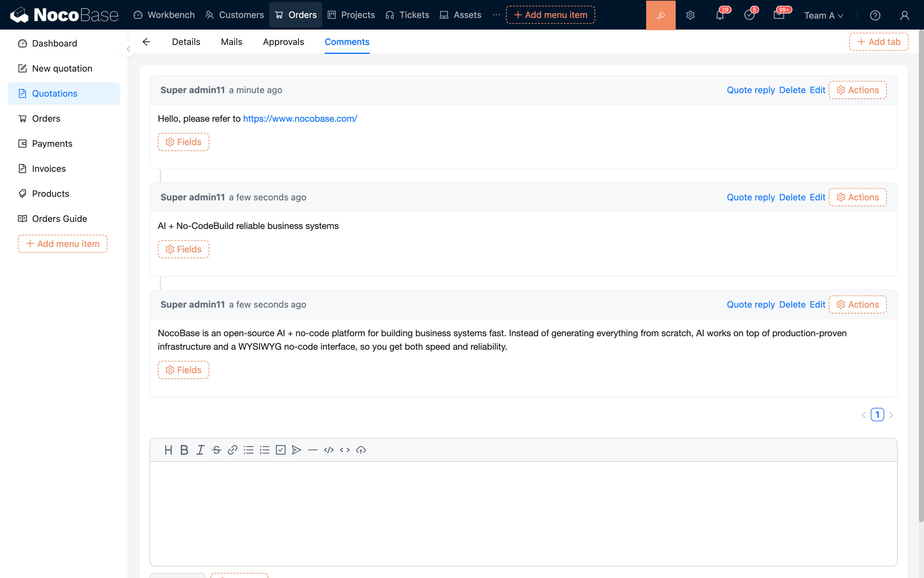Select Quotations in the sidebar
This screenshot has width=924, height=578.
coord(64,93)
